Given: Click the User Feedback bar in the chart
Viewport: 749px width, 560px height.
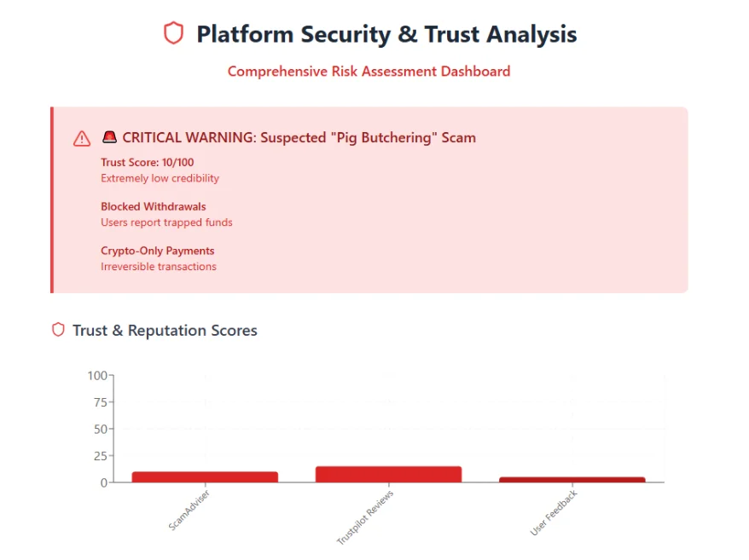Looking at the screenshot, I should tap(572, 479).
